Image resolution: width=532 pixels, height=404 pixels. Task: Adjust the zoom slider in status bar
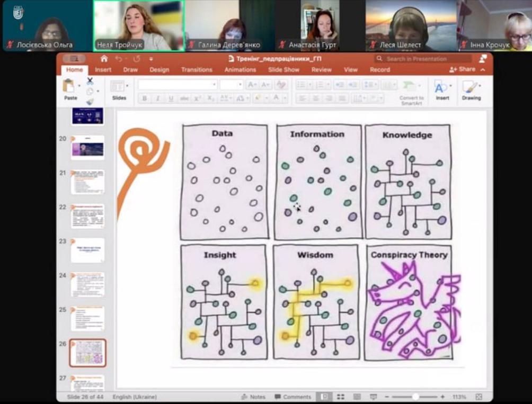[416, 397]
